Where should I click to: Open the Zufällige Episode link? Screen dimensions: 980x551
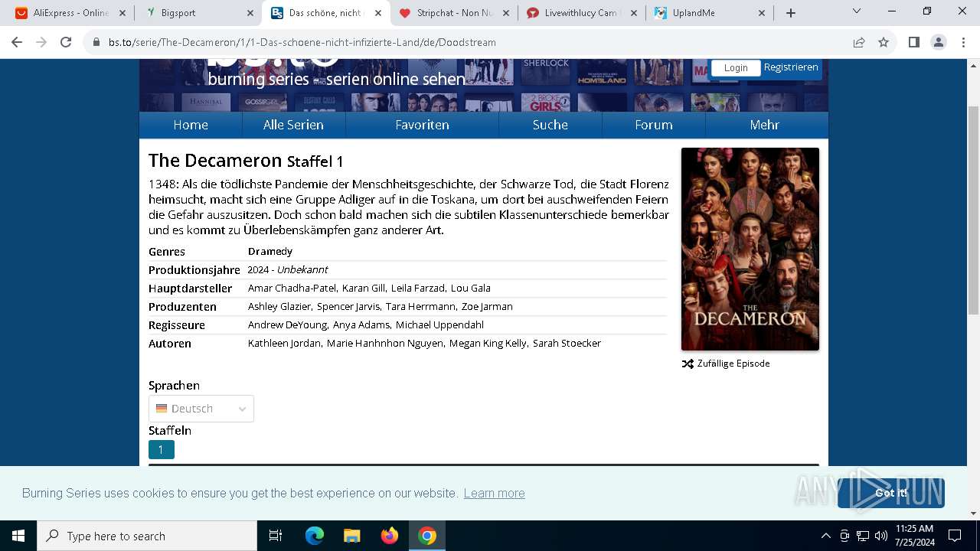pyautogui.click(x=733, y=364)
